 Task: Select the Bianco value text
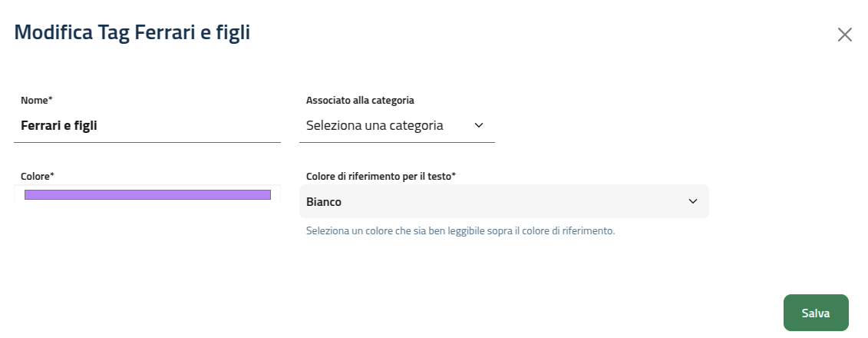coord(324,202)
